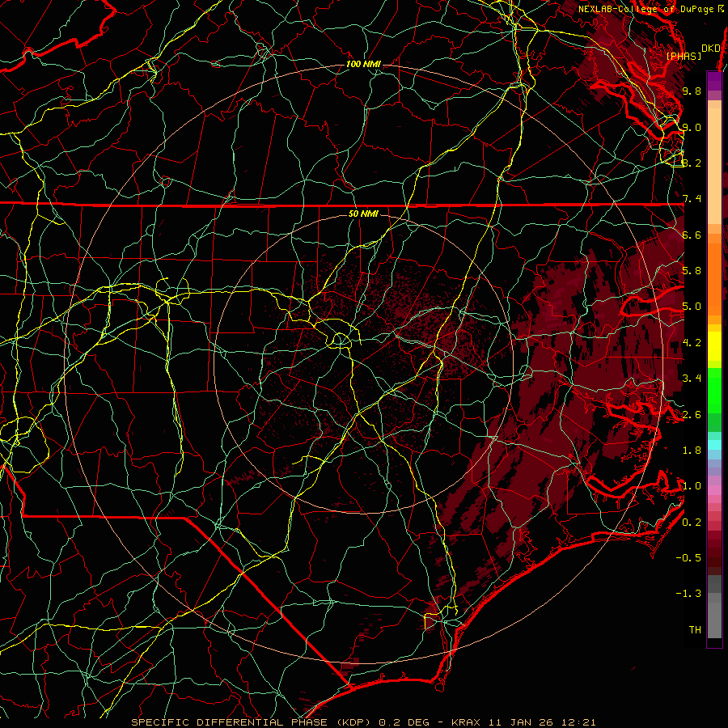Click the '1.0' scale value

pyautogui.click(x=692, y=486)
